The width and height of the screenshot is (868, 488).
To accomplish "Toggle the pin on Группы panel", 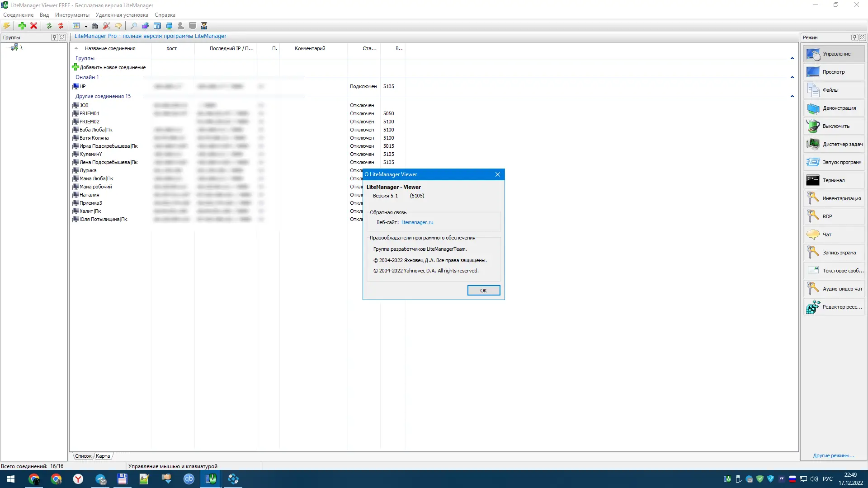I will [x=54, y=38].
